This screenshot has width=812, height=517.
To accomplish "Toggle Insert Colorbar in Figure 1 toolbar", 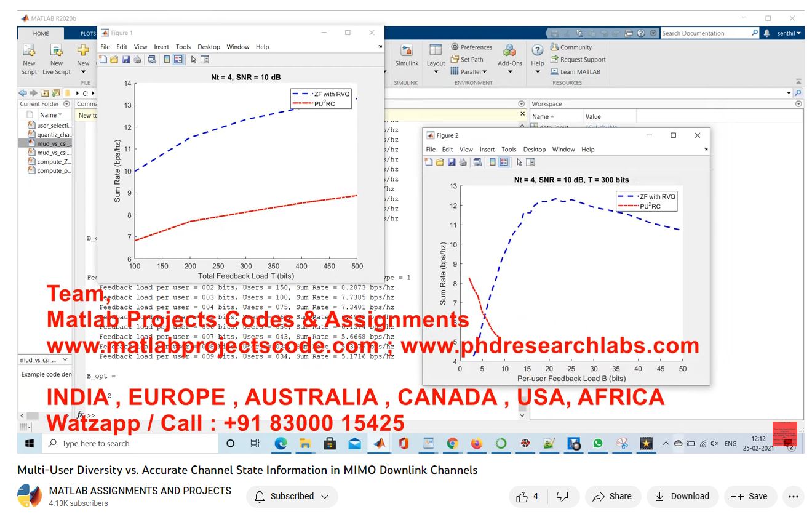I will pos(167,60).
